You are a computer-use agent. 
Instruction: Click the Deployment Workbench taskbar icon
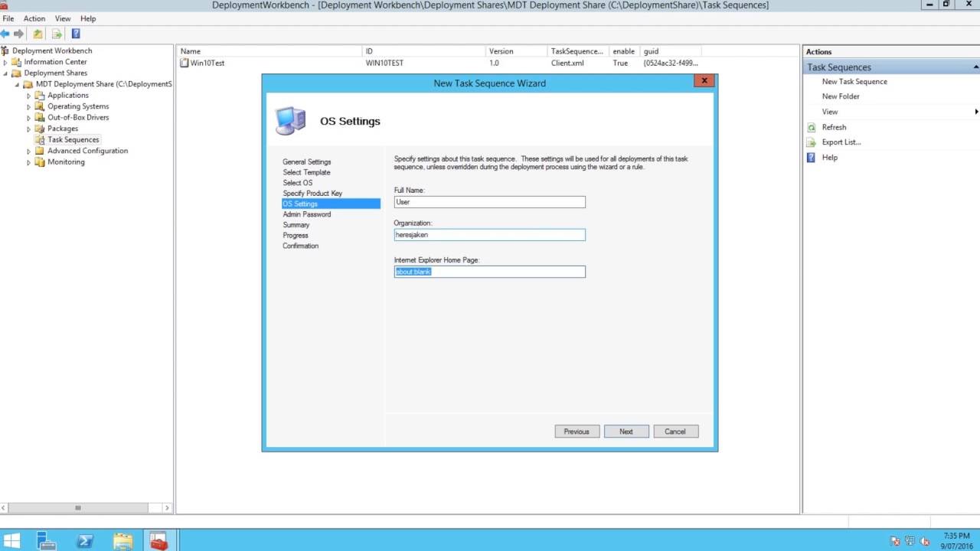[x=158, y=542]
